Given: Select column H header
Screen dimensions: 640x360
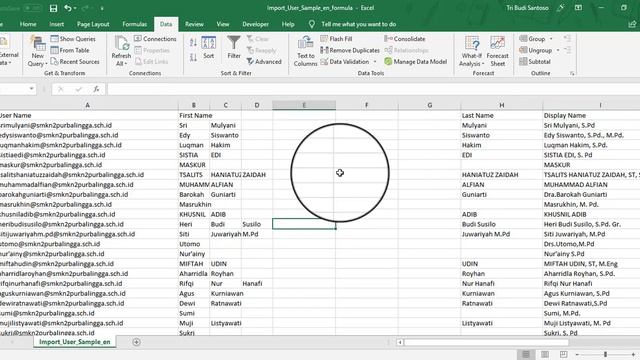Looking at the screenshot, I should pos(502,105).
